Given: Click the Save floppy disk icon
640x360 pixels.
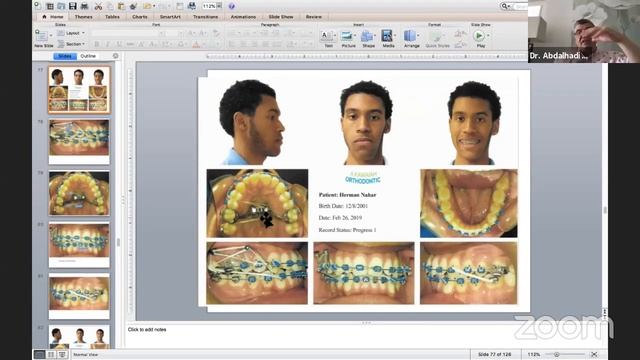Looking at the screenshot, I should [x=73, y=6].
